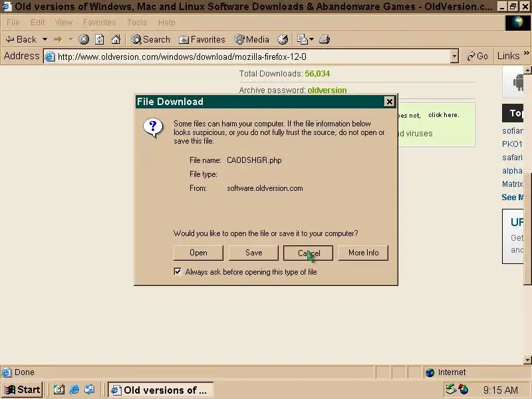Click the alpha link in sidebar

pyautogui.click(x=512, y=171)
